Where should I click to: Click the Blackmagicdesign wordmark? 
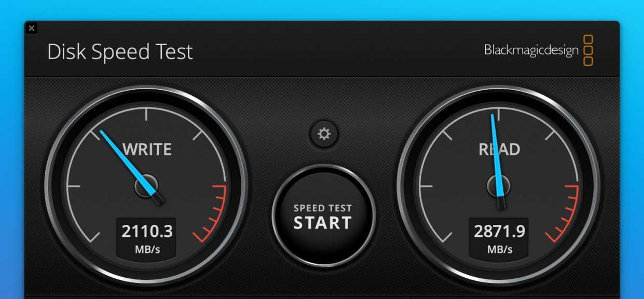(531, 50)
